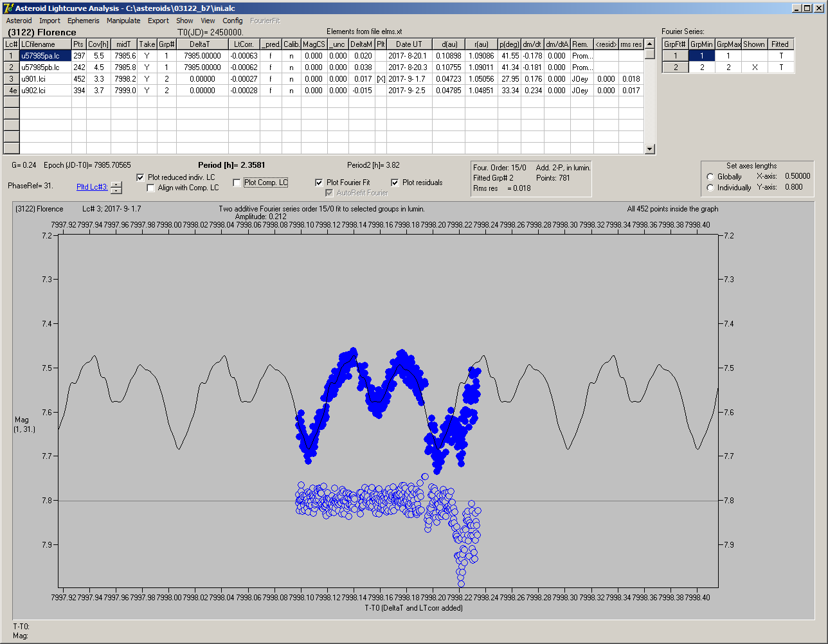828x644 pixels.
Task: Click the 'X' Shown cell in Fourier Series
Action: [x=754, y=67]
